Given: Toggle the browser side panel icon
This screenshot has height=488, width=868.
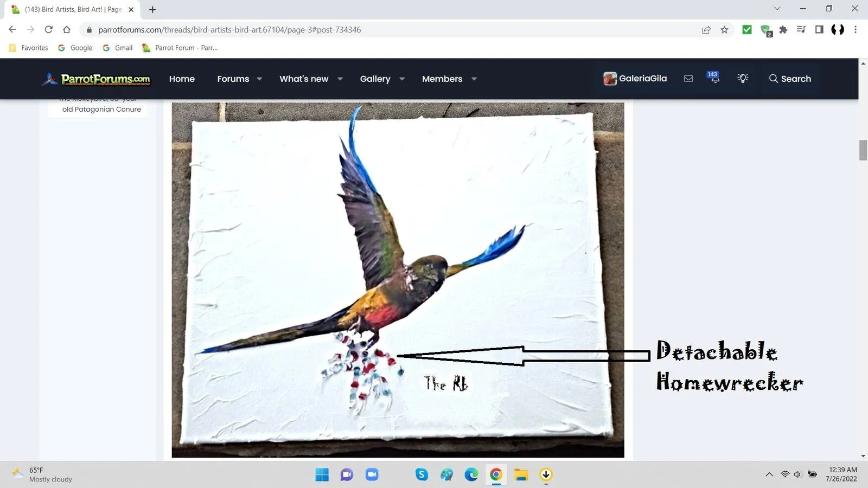Looking at the screenshot, I should tap(819, 30).
